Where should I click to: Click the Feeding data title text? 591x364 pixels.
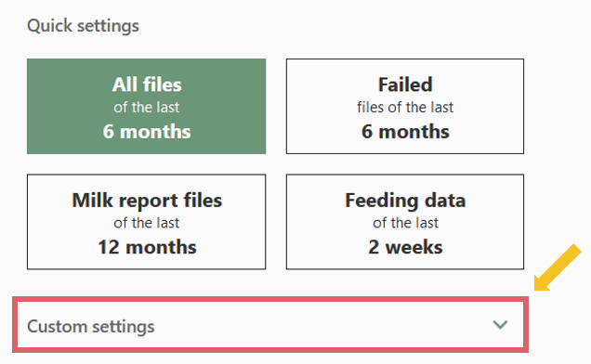point(405,200)
